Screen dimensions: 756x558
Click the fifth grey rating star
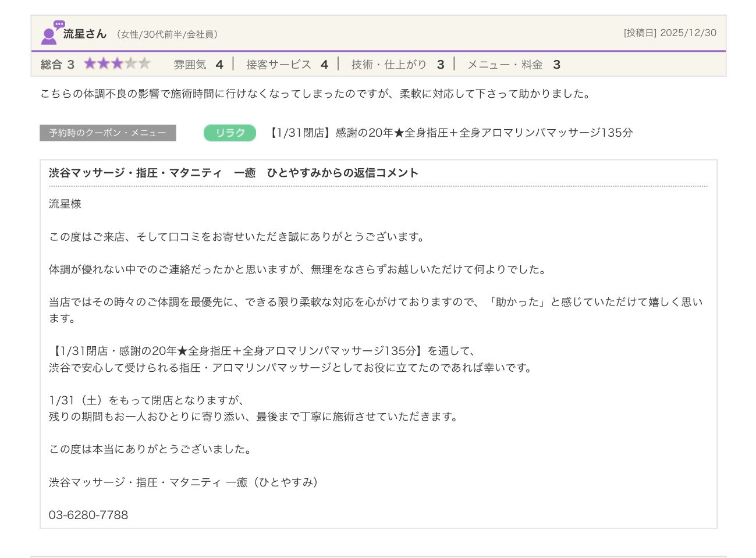tap(144, 63)
